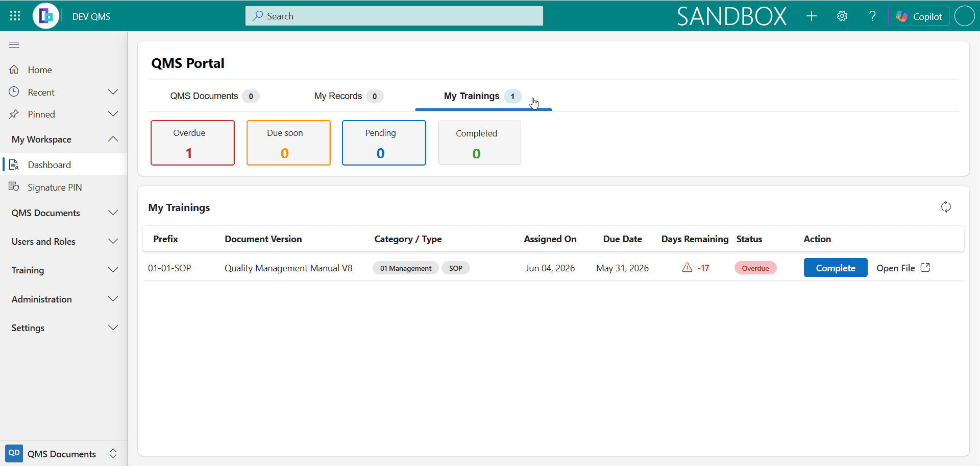The image size is (980, 466).
Task: Click the Signature PIN icon
Action: point(14,187)
